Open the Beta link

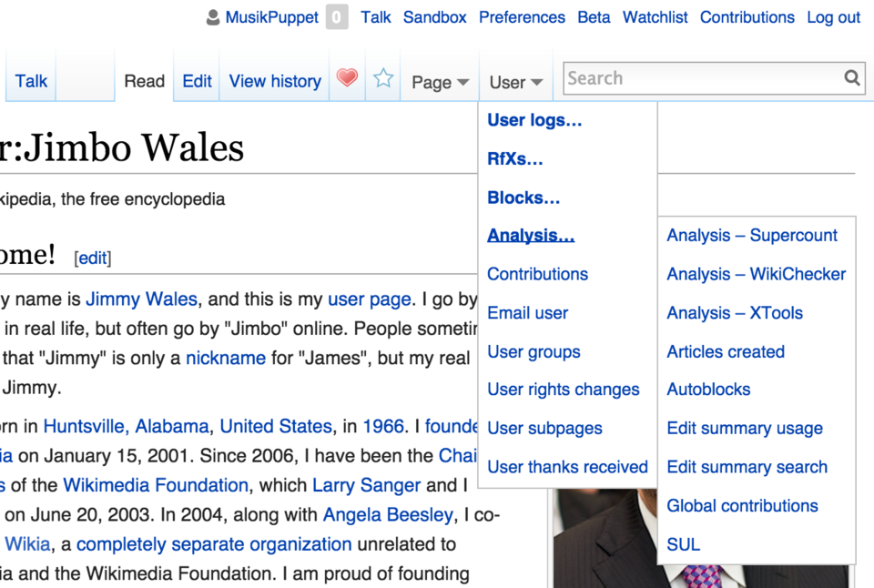pos(594,18)
